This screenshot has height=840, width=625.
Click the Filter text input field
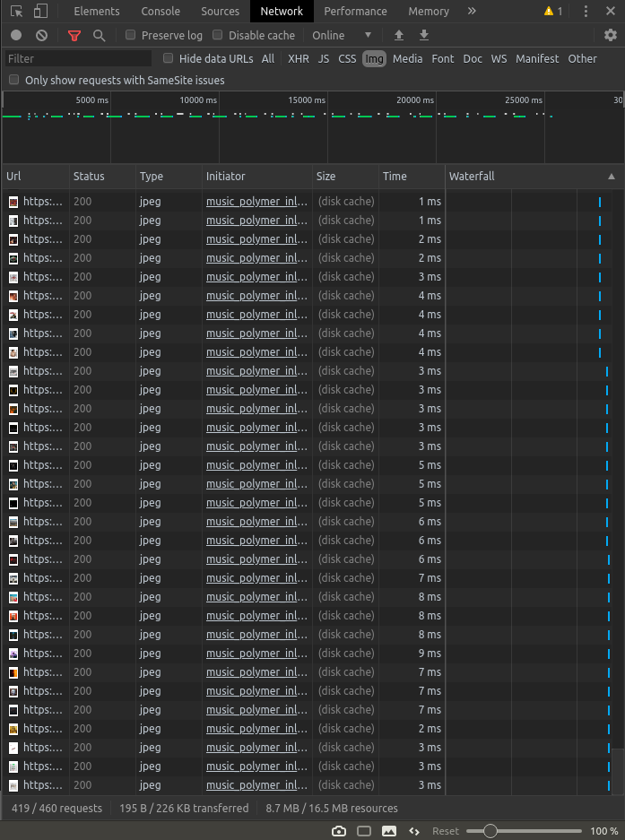[x=78, y=59]
